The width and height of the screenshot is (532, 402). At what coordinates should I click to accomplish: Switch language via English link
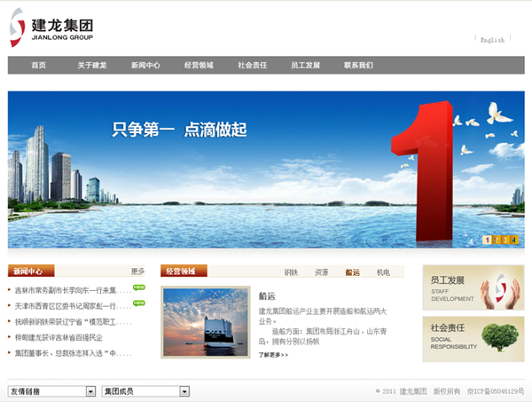click(x=492, y=40)
